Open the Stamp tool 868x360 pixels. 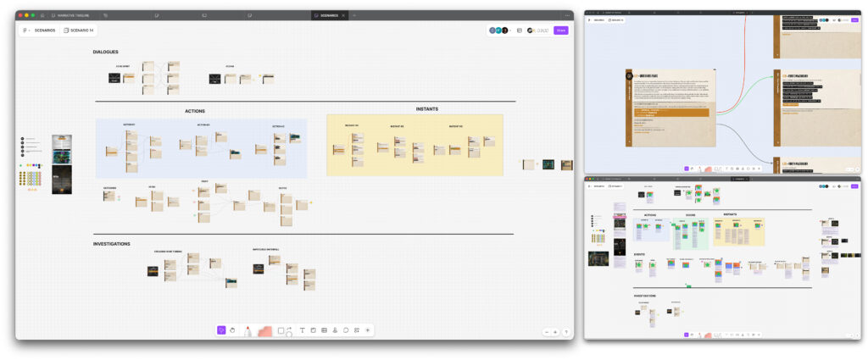click(x=335, y=330)
